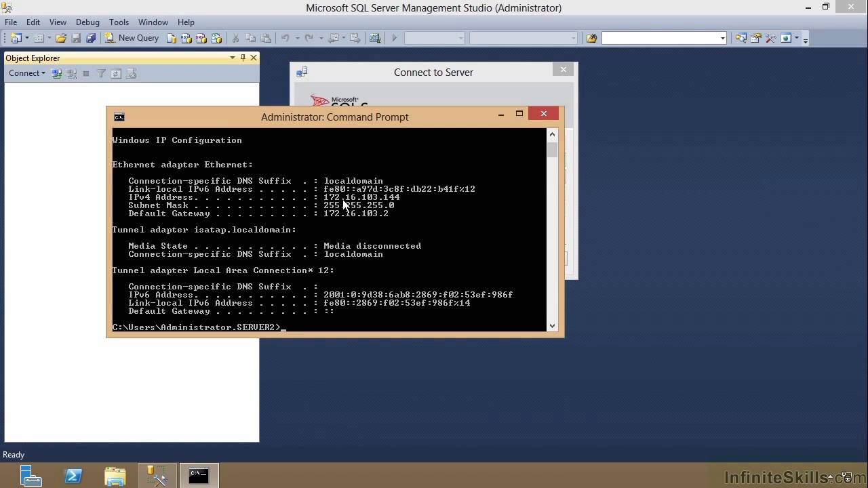Close the Object Explorer panel

[254, 58]
